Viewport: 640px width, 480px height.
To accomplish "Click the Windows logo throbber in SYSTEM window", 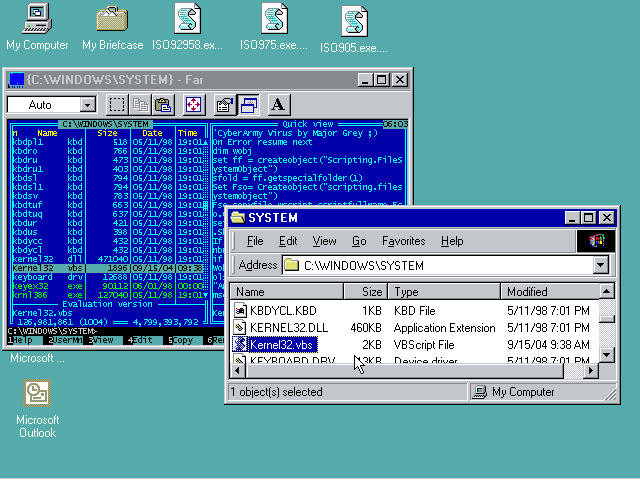I will tap(596, 241).
